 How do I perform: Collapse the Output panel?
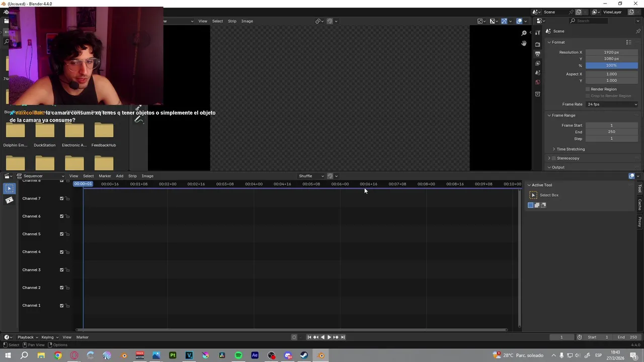coord(549,167)
